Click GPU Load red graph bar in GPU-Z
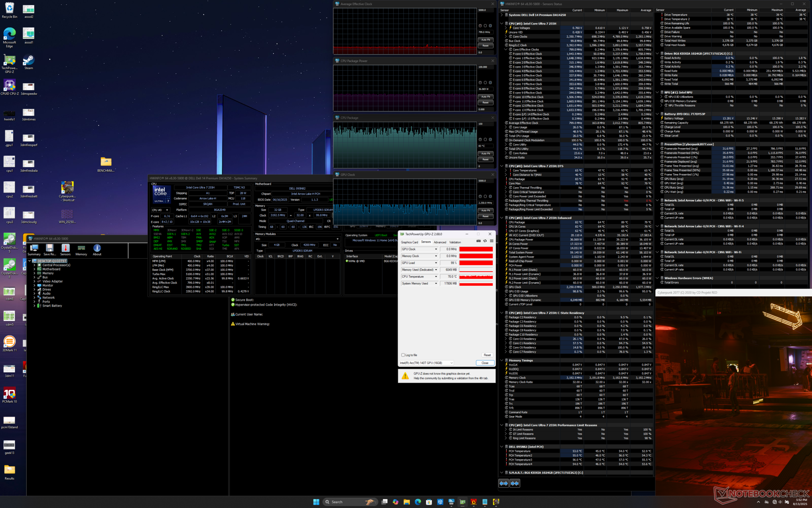The image size is (812, 508). tap(476, 263)
